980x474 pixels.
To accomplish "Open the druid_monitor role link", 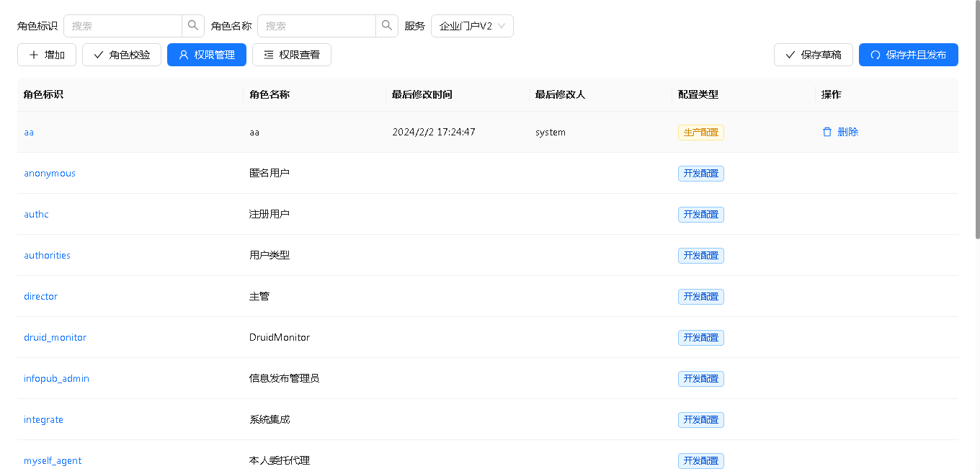I will click(x=55, y=338).
